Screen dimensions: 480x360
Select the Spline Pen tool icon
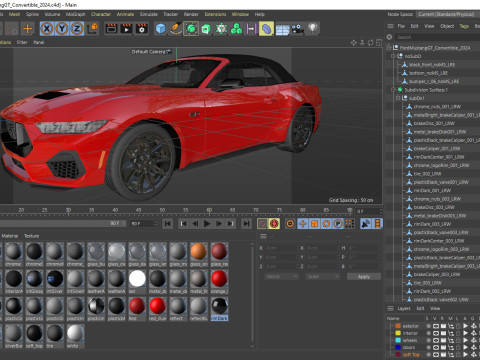(x=176, y=29)
